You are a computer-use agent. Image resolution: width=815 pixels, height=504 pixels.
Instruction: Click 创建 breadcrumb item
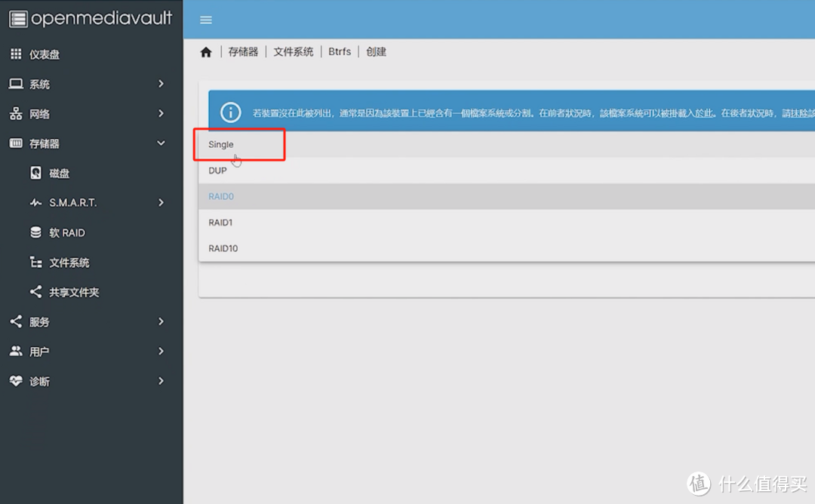pos(376,51)
